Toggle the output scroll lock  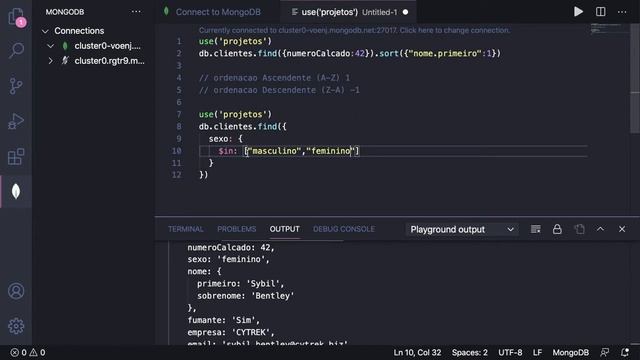point(557,229)
